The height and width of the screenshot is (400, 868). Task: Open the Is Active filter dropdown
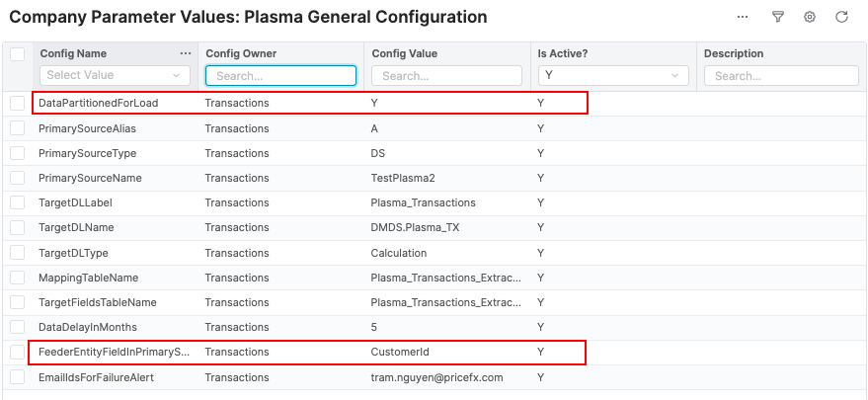pos(612,75)
